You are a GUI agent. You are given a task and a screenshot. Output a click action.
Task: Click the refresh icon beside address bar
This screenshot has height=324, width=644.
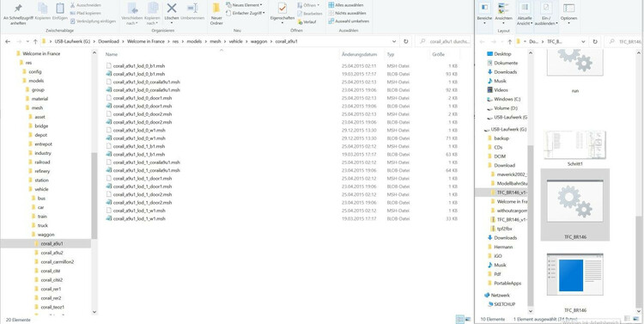[x=406, y=41]
